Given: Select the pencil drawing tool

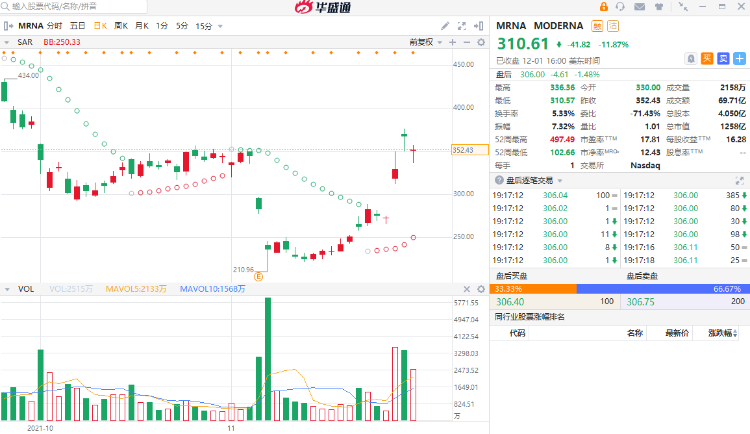Looking at the screenshot, I should (x=445, y=26).
